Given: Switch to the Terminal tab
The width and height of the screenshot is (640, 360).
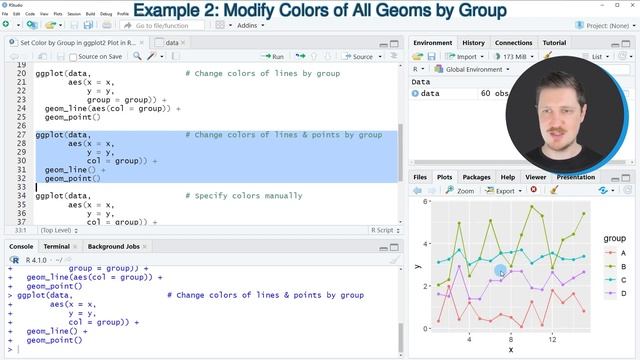Looking at the screenshot, I should (57, 247).
